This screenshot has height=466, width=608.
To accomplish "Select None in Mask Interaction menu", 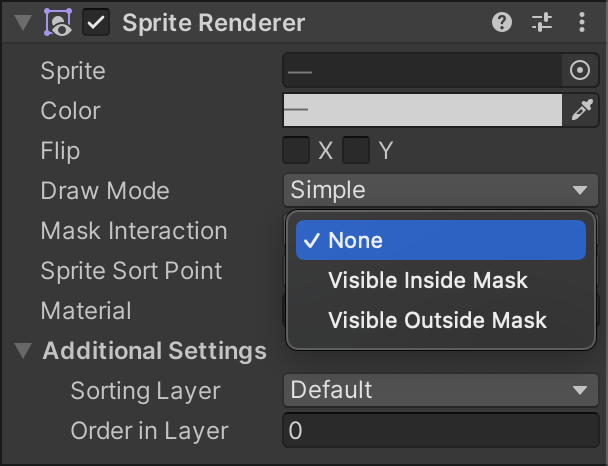I will [440, 240].
